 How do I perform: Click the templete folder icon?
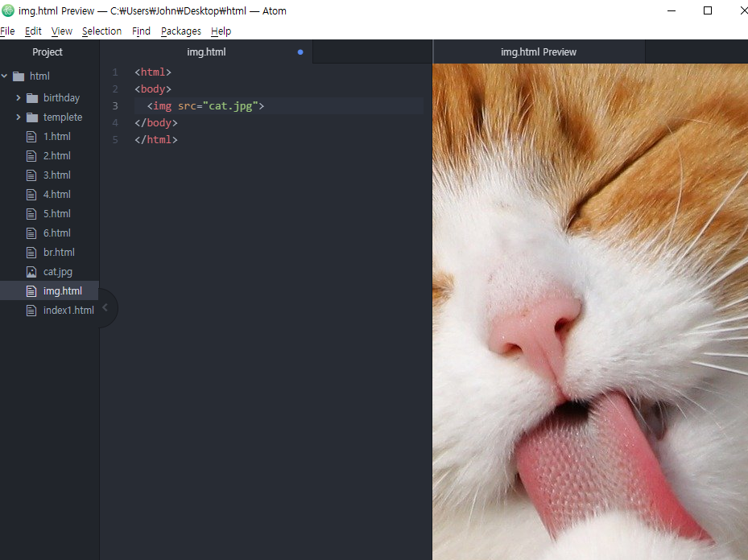[32, 117]
